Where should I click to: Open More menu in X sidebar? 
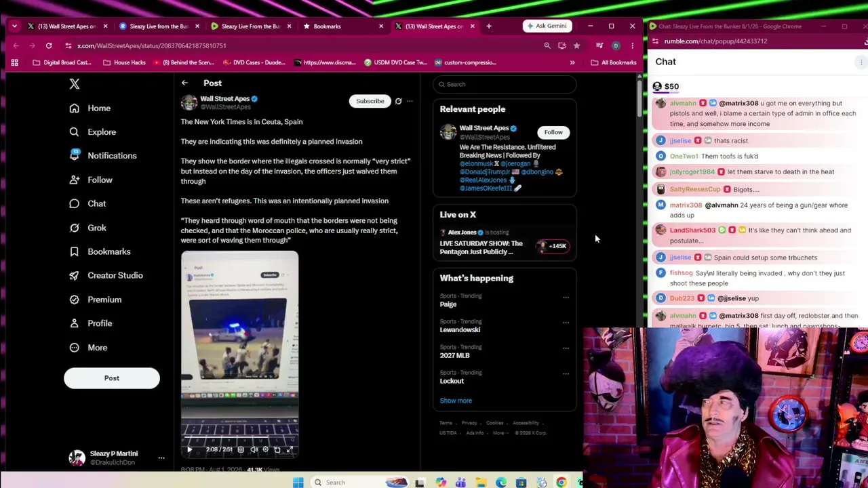(89, 348)
